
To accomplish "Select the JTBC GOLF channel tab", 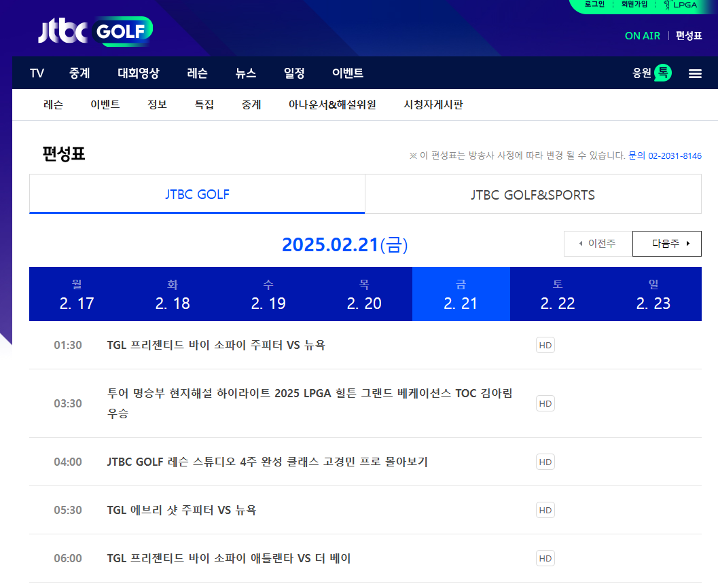I will click(x=197, y=194).
